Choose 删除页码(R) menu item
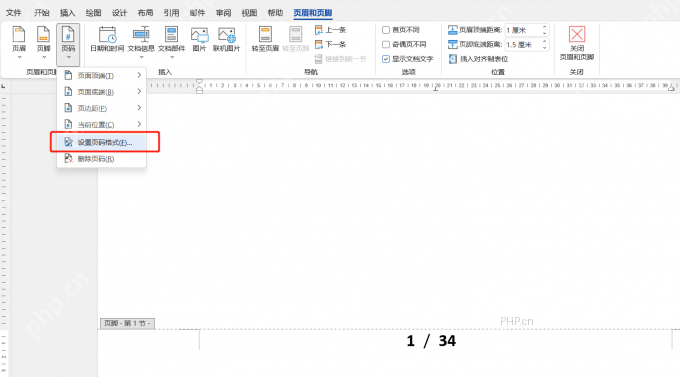Image resolution: width=680 pixels, height=377 pixels. [102, 159]
